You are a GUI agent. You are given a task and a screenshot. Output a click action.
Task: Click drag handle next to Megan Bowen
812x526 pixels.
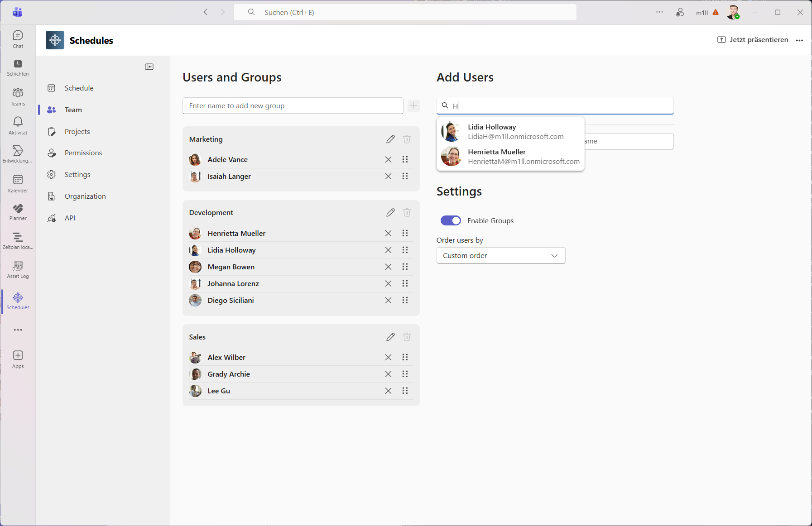coord(405,267)
